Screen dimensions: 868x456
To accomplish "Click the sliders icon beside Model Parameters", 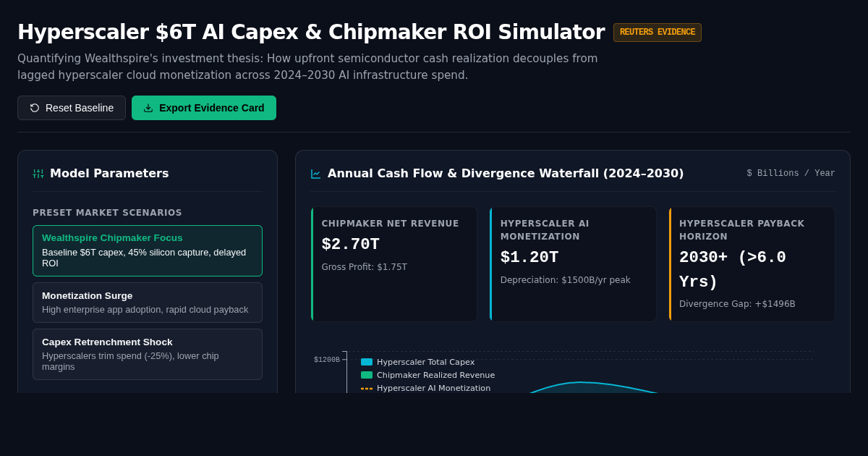I will pyautogui.click(x=38, y=174).
